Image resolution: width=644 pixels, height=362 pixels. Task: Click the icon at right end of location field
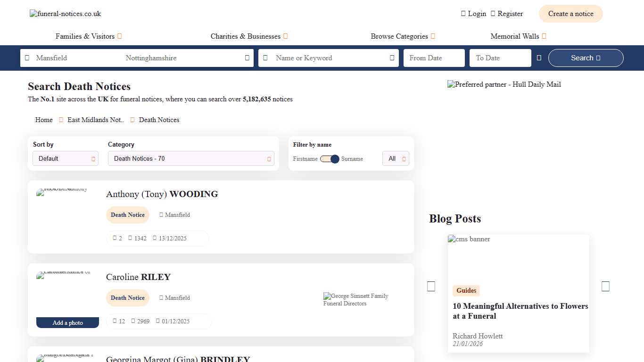247,58
